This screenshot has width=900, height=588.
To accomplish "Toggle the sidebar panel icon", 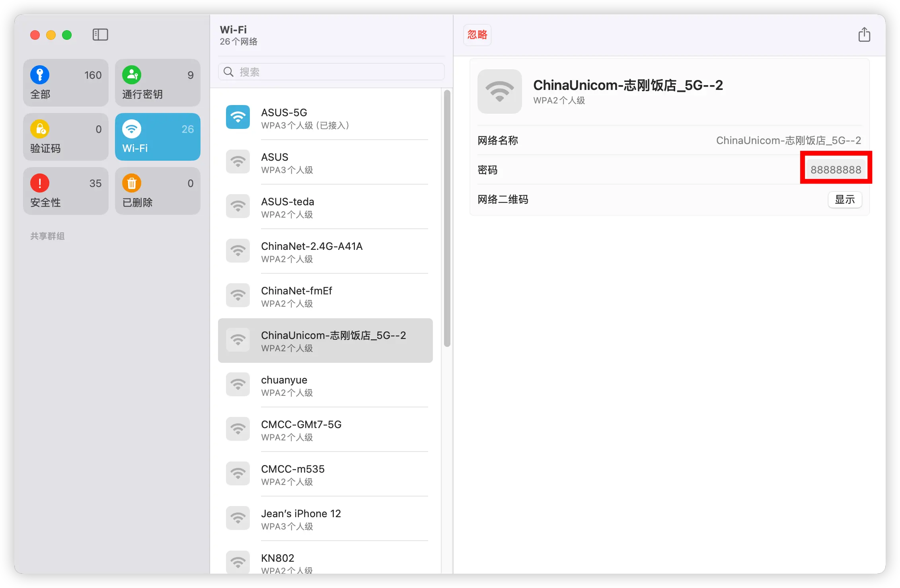I will tap(100, 35).
